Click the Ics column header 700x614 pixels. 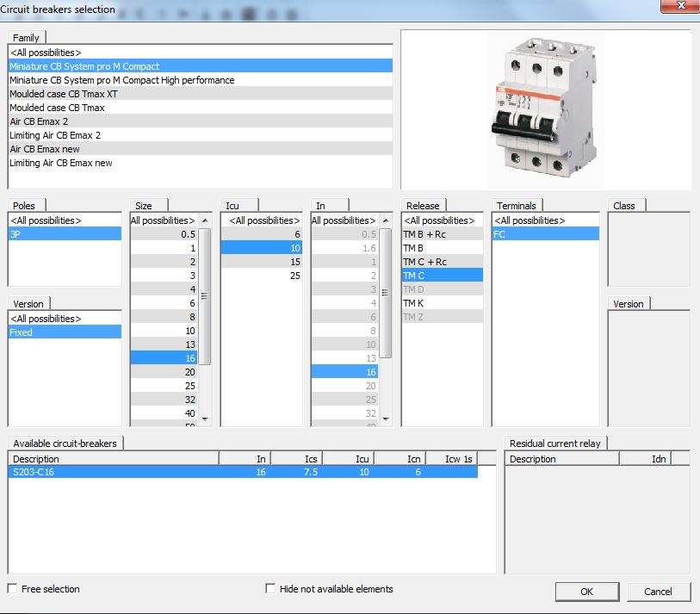coord(297,459)
